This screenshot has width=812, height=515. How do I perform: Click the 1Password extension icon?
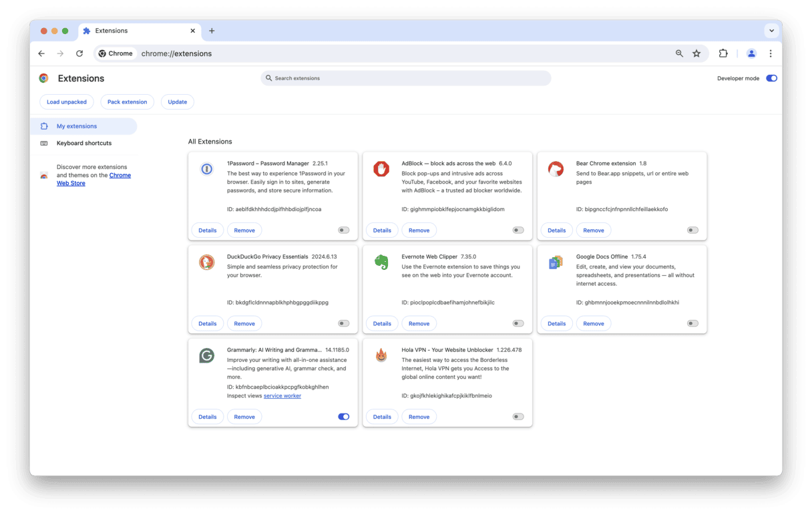[207, 169]
